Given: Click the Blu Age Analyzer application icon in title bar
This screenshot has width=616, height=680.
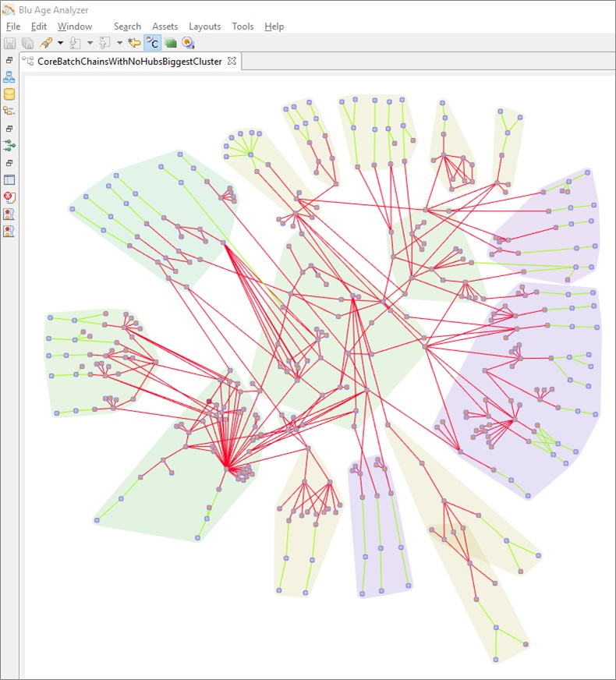Looking at the screenshot, I should (9, 10).
